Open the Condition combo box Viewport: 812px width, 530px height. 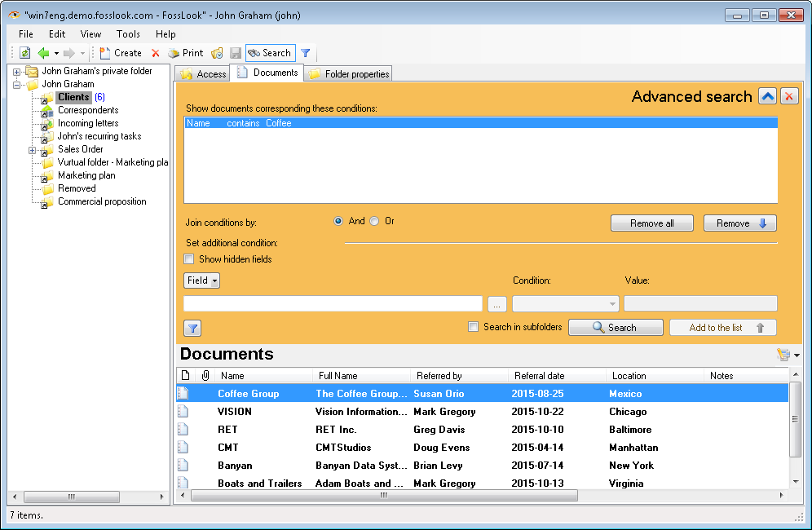click(x=566, y=303)
